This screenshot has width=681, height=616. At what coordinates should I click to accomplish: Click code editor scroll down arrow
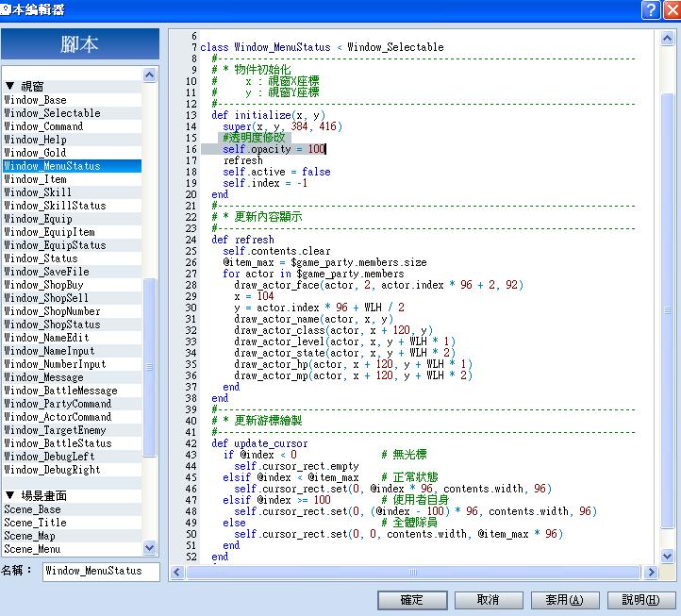click(667, 556)
